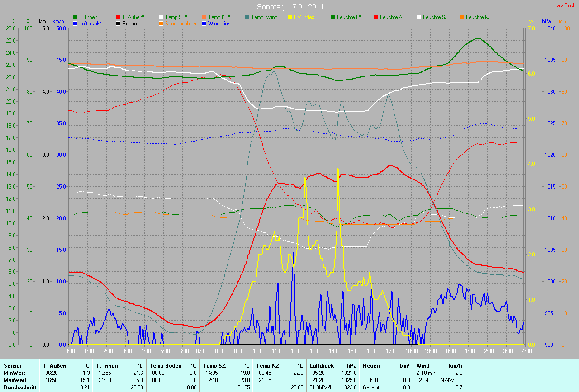Toggle the Feuchte I. series label
Image resolution: width=579 pixels, height=392 pixels.
coord(349,17)
